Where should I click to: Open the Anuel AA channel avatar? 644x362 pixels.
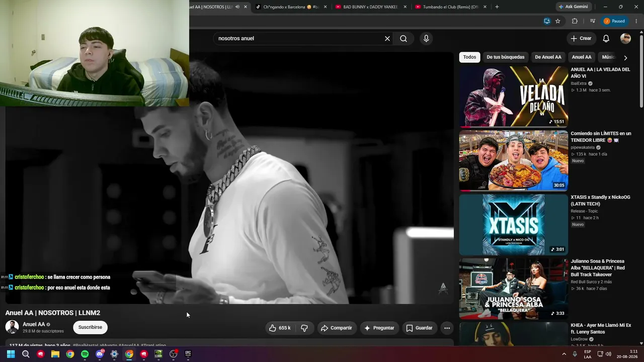(12, 327)
